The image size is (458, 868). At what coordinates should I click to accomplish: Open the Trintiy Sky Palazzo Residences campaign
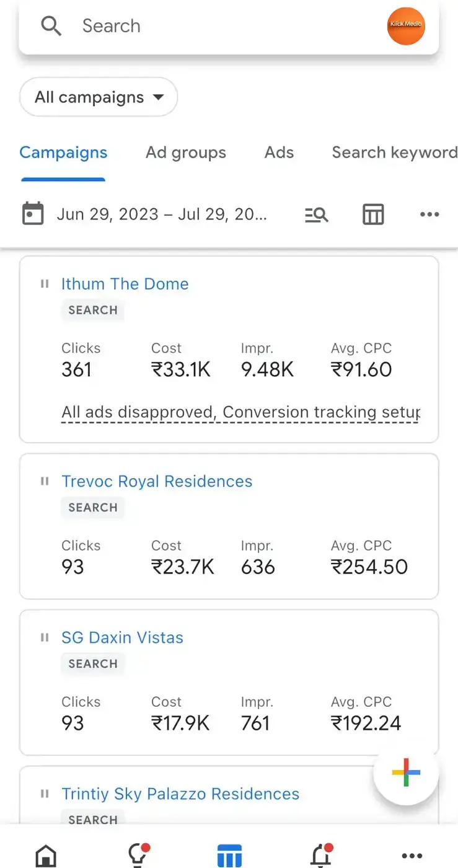tap(180, 794)
